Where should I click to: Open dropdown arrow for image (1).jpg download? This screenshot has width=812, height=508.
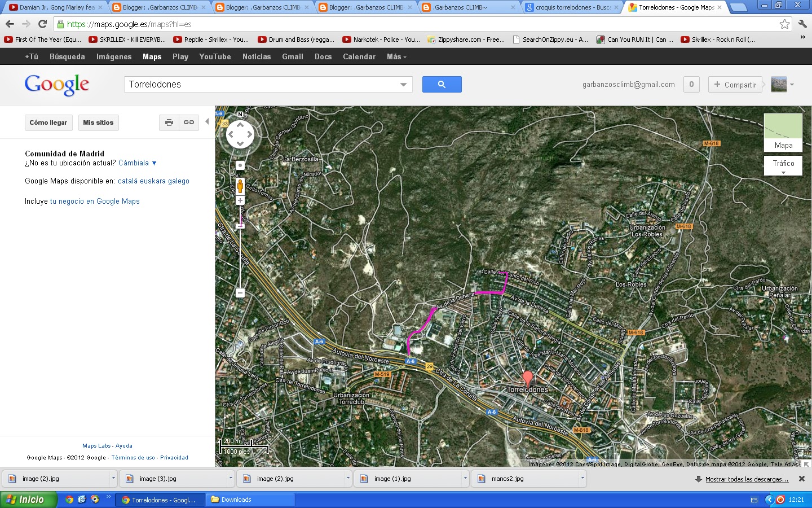(x=465, y=478)
